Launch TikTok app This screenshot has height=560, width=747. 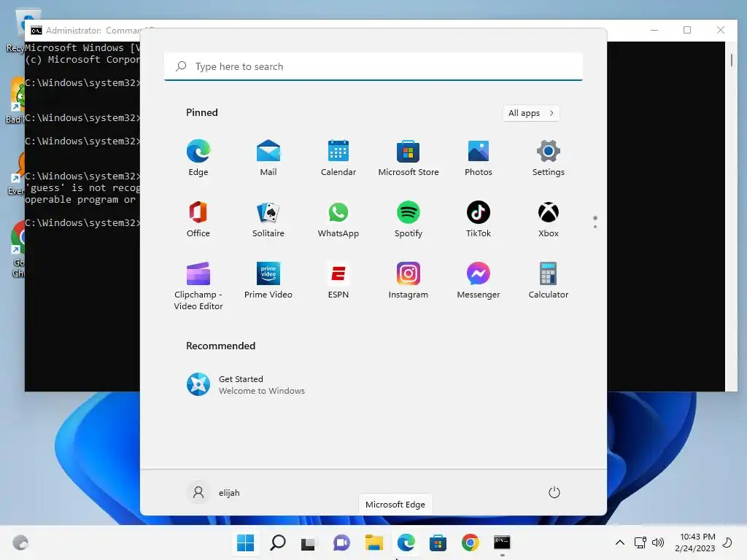pos(479,219)
